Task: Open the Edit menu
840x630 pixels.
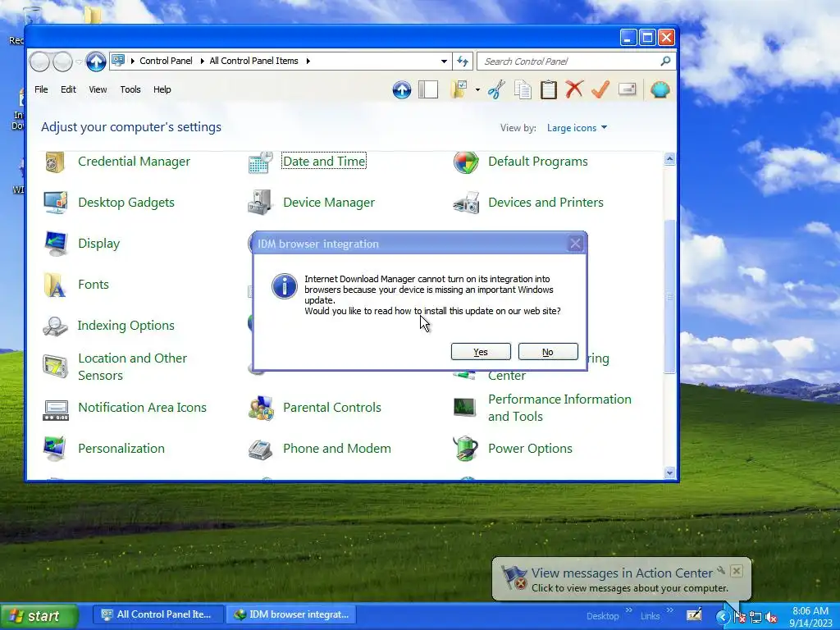Action: tap(68, 89)
